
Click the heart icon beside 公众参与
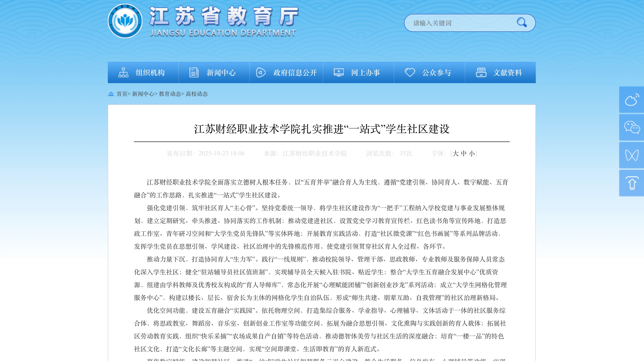coord(410,73)
